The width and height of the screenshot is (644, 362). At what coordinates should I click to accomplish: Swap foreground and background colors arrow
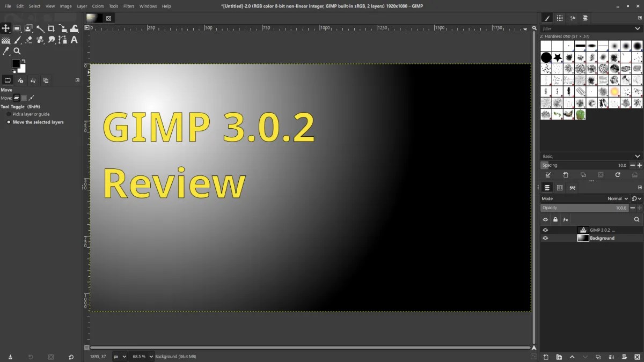pyautogui.click(x=24, y=61)
